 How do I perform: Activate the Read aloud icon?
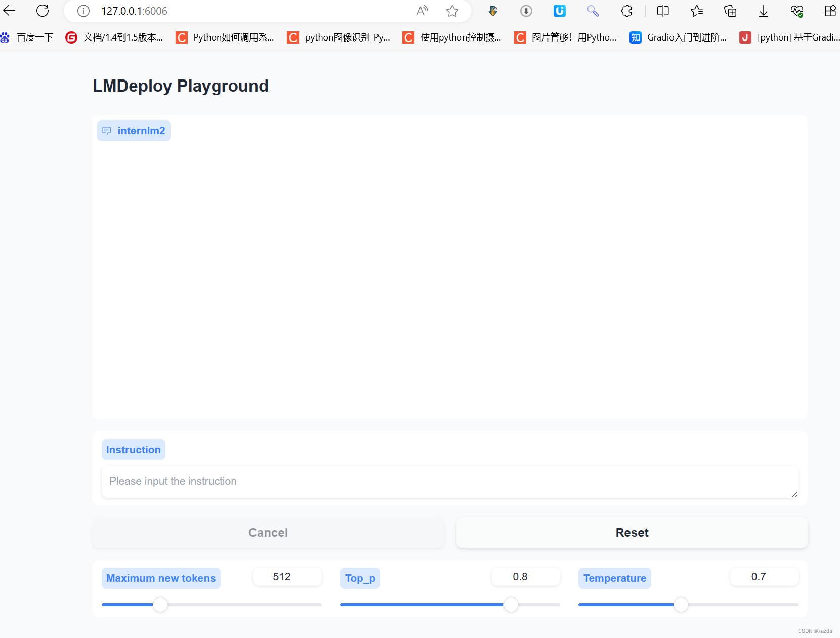click(422, 11)
